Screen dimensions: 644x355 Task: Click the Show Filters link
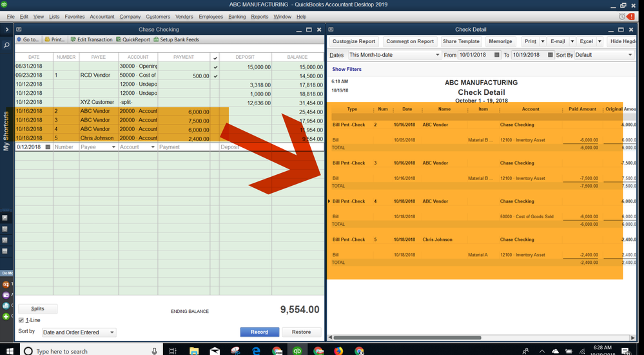click(347, 69)
